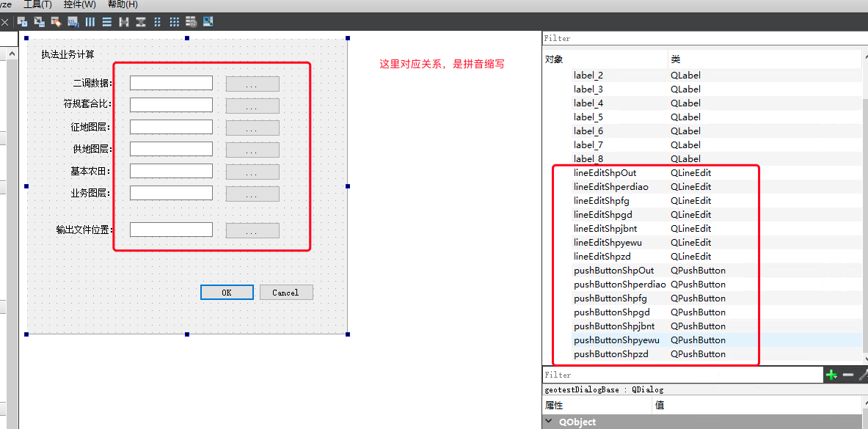
Task: Apply Lay Out in a Grid icon
Action: [174, 22]
